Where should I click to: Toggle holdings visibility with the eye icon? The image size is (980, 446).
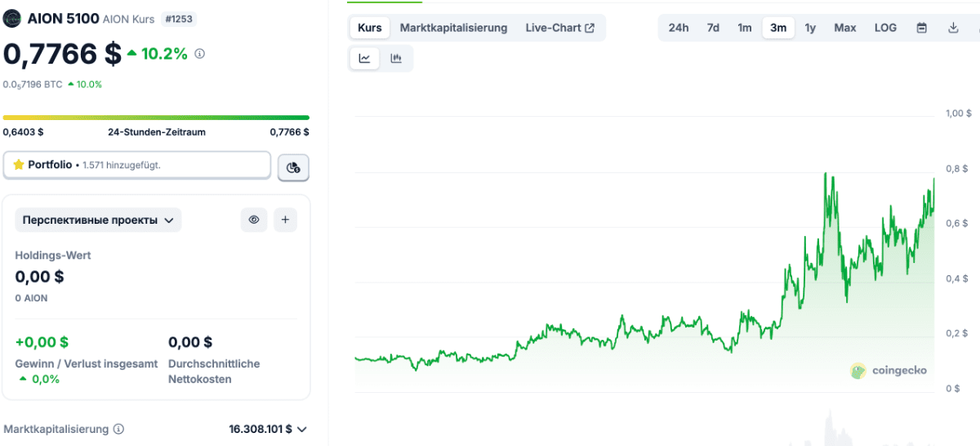point(254,220)
